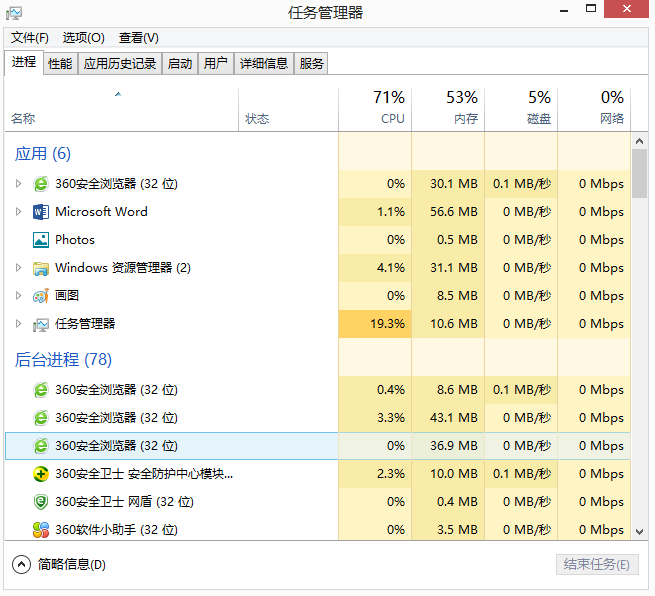Image resolution: width=655 pixels, height=596 pixels.
Task: Click the 360安全浏览器 icon under 应用
Action: (41, 184)
